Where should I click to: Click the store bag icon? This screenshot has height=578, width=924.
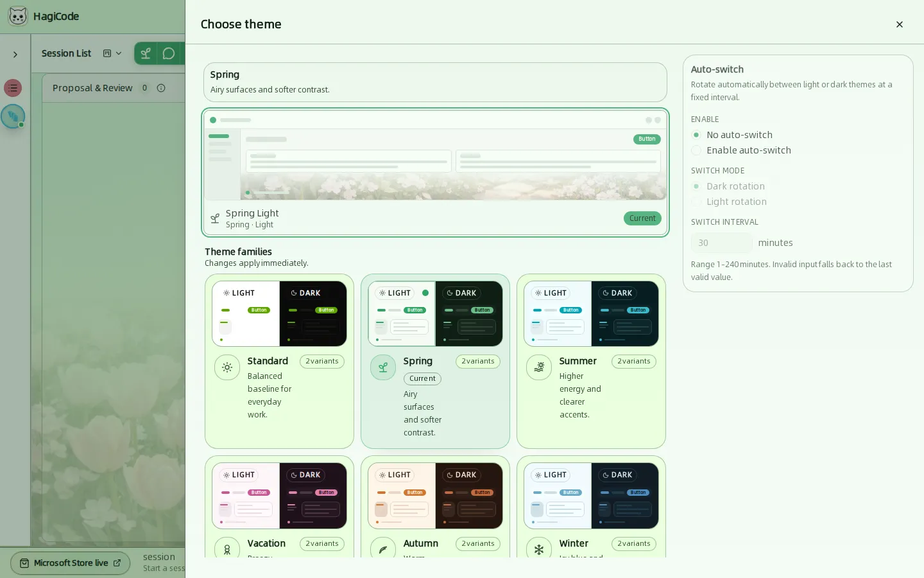click(x=24, y=563)
